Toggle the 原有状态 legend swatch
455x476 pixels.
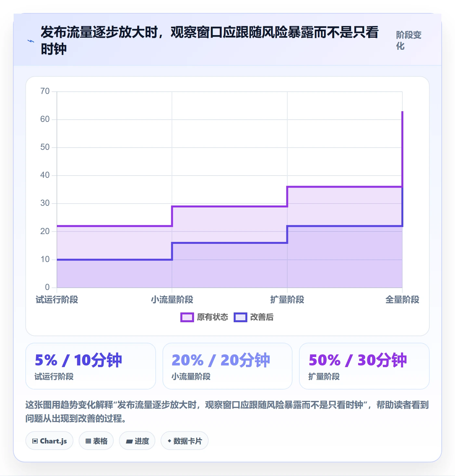click(187, 317)
